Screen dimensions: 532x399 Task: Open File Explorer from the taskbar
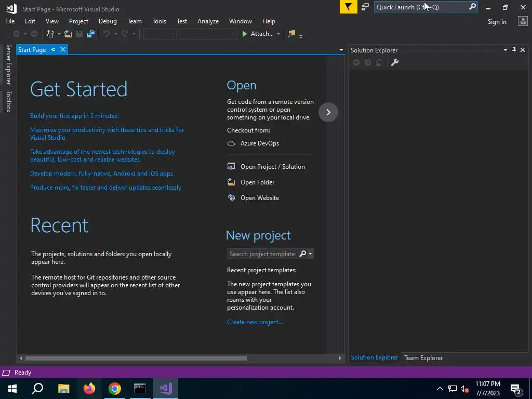[64, 389]
